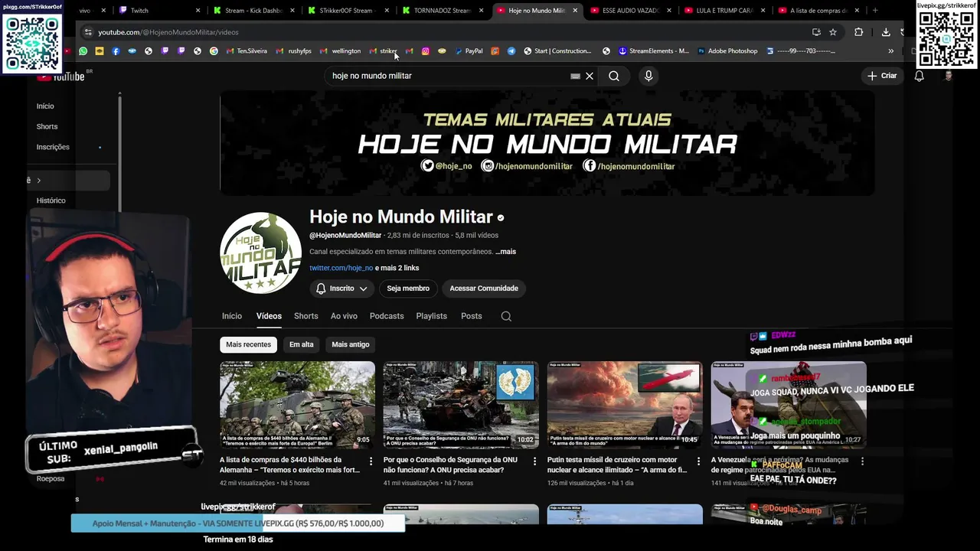Click the site info icon in address bar

88,32
